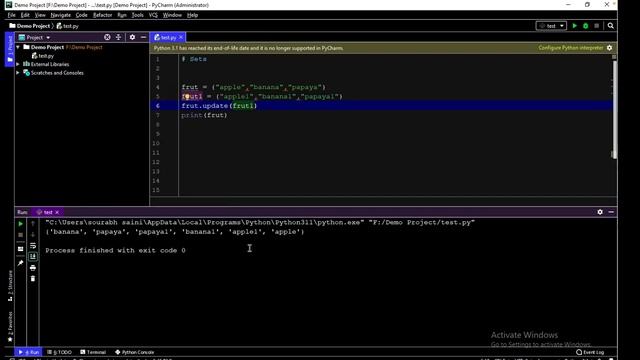Click test.py breadcrumb in navigation bar
Screen dimensions: 640x360
click(68, 26)
